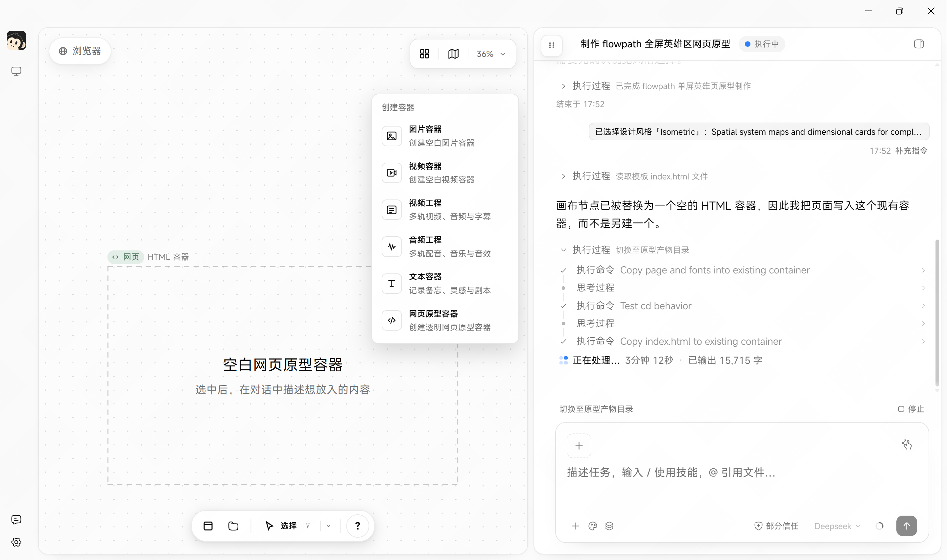947x560 pixels.
Task: Open the Deepseek model dropdown
Action: tap(838, 526)
